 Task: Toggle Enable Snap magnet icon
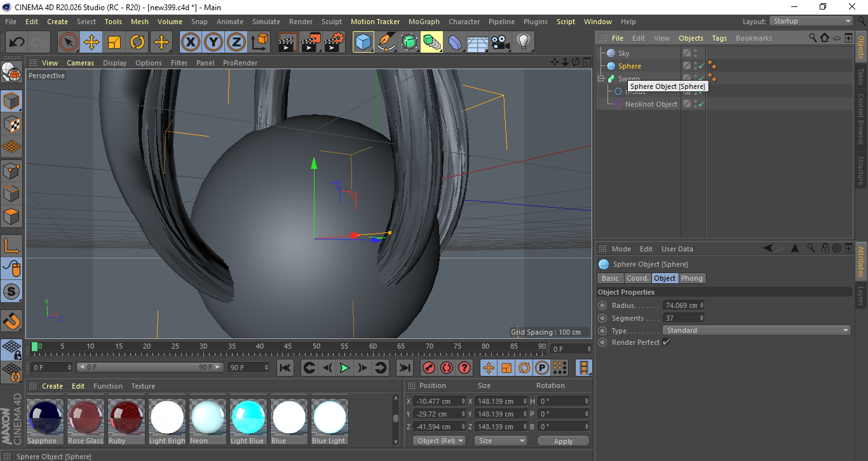click(11, 321)
